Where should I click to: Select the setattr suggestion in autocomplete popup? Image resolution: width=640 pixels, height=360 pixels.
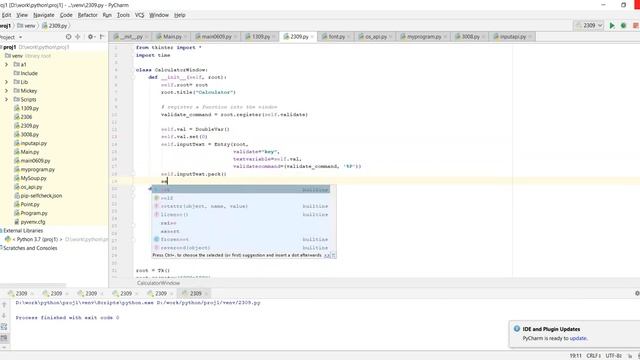(241, 206)
